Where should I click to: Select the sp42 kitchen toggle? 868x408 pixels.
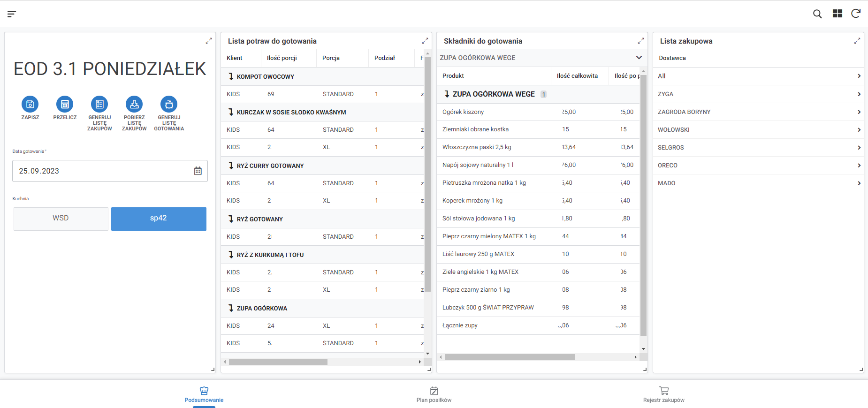pyautogui.click(x=159, y=219)
